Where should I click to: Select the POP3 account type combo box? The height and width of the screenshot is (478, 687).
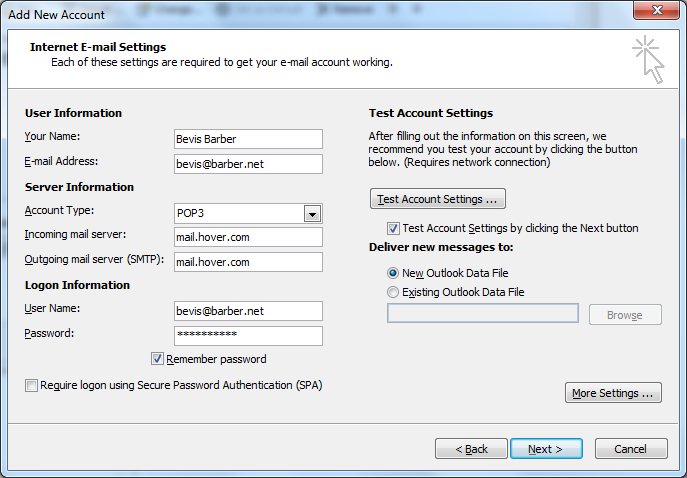[248, 213]
